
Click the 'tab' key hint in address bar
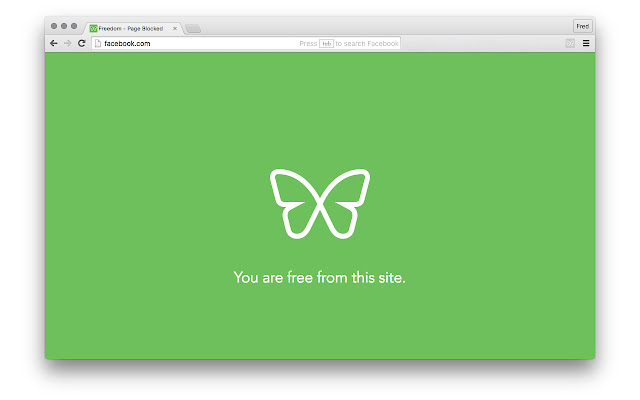tap(327, 44)
